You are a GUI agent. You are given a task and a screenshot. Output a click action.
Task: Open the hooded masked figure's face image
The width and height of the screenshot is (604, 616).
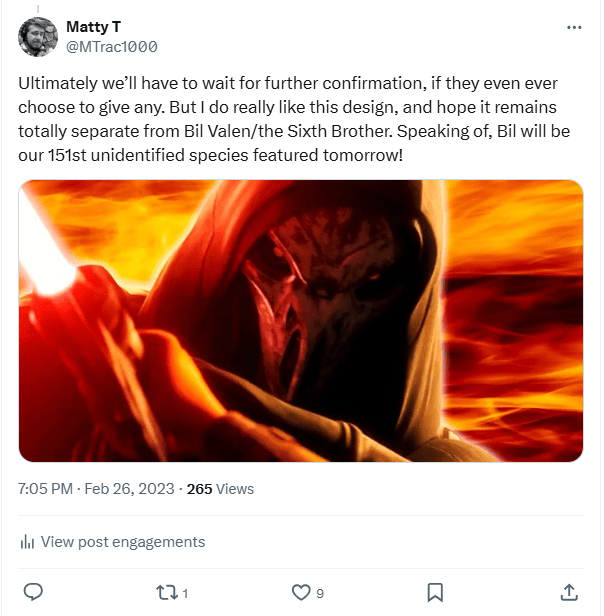300,290
